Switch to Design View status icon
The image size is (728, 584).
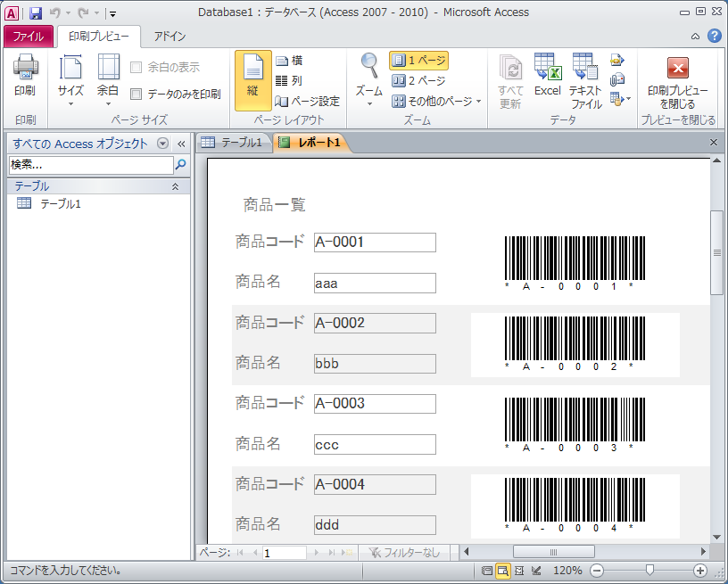(x=536, y=571)
